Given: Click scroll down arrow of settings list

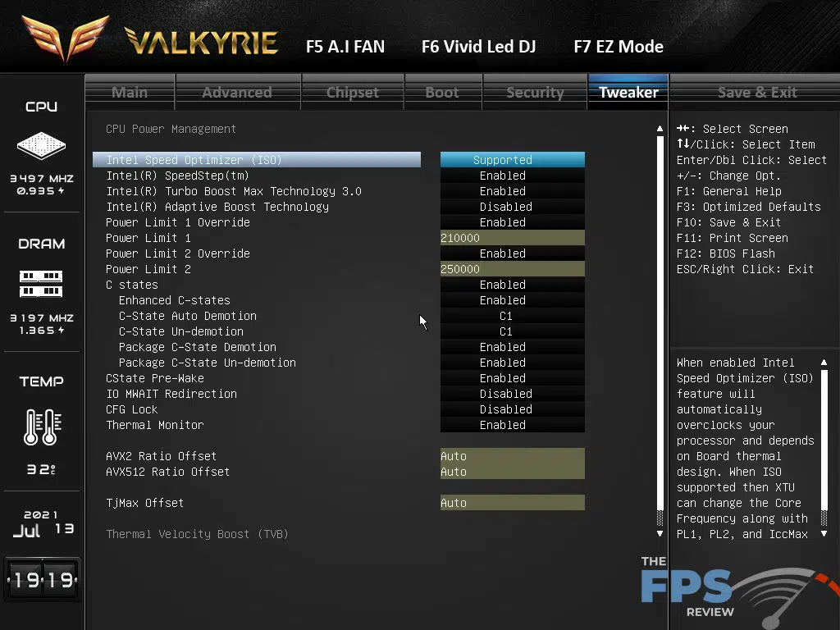Looking at the screenshot, I should coord(660,533).
